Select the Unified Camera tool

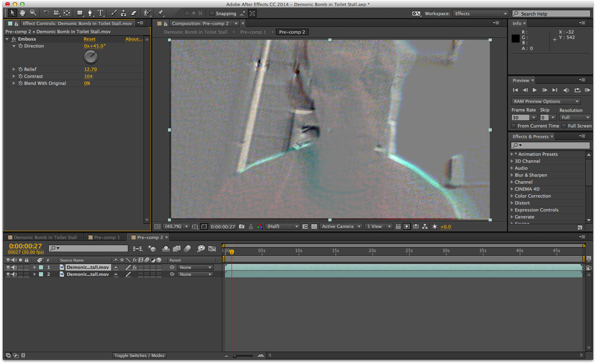click(x=57, y=13)
